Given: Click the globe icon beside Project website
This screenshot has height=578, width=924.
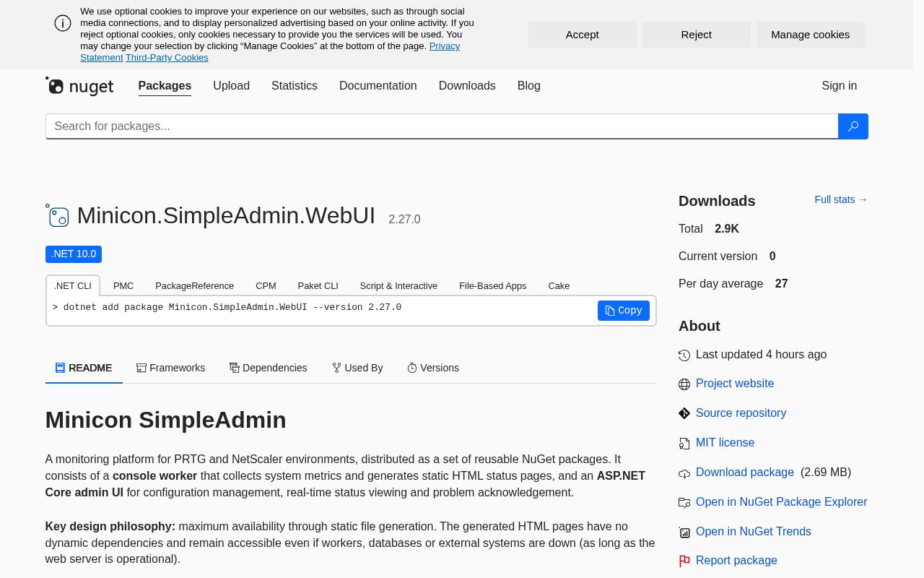Looking at the screenshot, I should [684, 384].
